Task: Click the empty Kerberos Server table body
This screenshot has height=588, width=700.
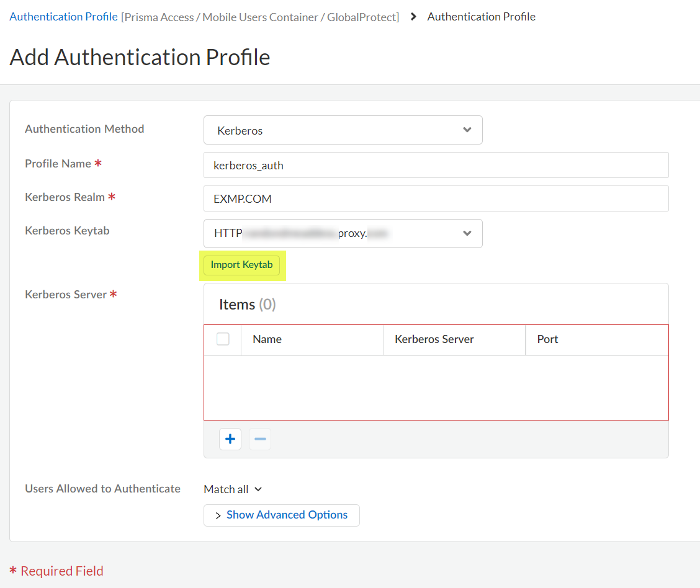Action: tap(436, 388)
